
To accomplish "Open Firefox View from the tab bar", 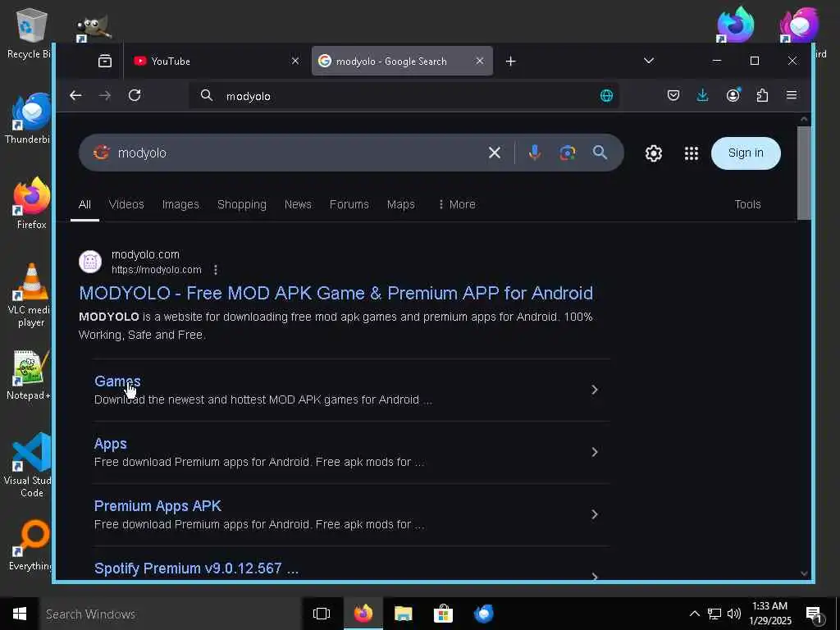I will click(x=105, y=61).
